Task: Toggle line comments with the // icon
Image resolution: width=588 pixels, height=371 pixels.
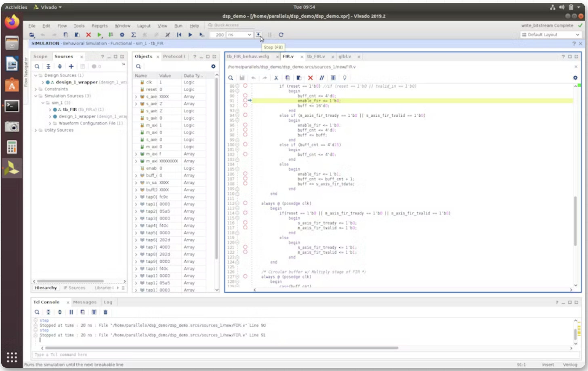Action: tap(321, 78)
